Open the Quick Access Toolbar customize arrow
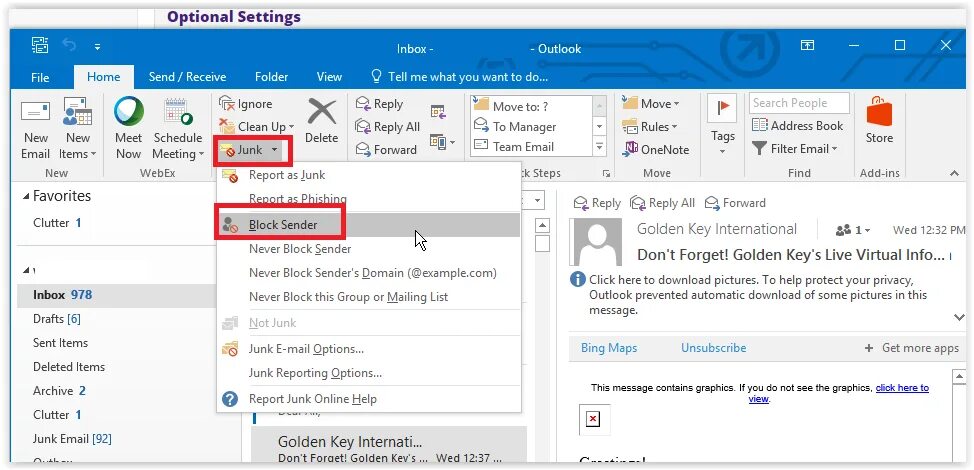The image size is (974, 470). (x=98, y=47)
